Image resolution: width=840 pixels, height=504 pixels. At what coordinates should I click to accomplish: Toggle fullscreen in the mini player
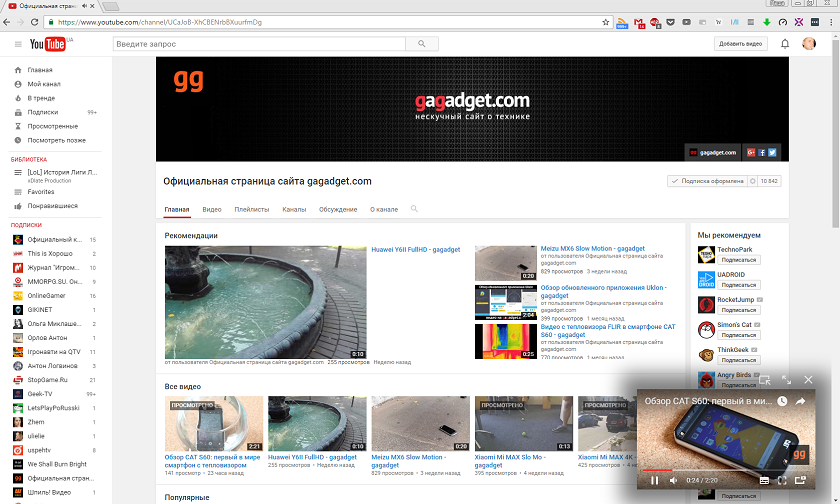(x=782, y=480)
